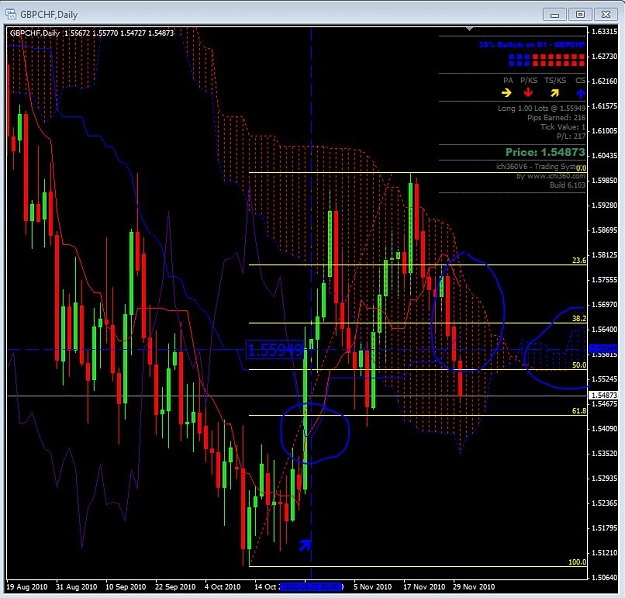The height and width of the screenshot is (598, 625).
Task: Click the Fibonacci 50.0 level label
Action: pyautogui.click(x=579, y=365)
